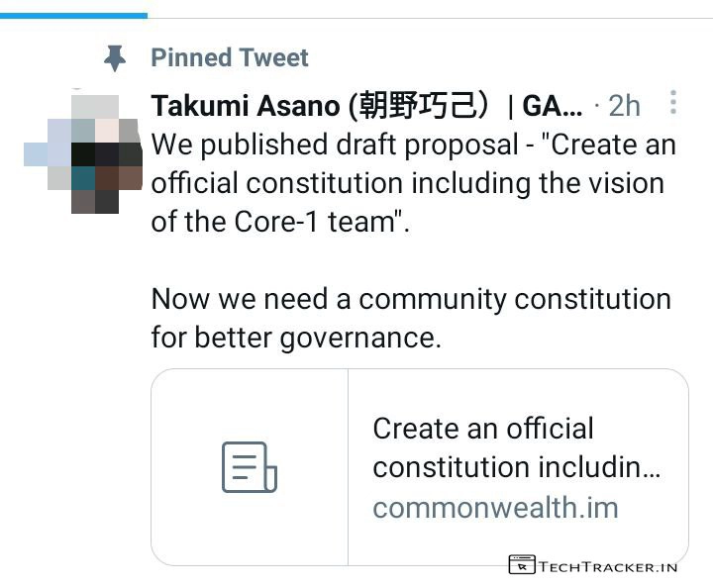The width and height of the screenshot is (713, 588).
Task: Click the "for better governance." text line
Action: 295,338
